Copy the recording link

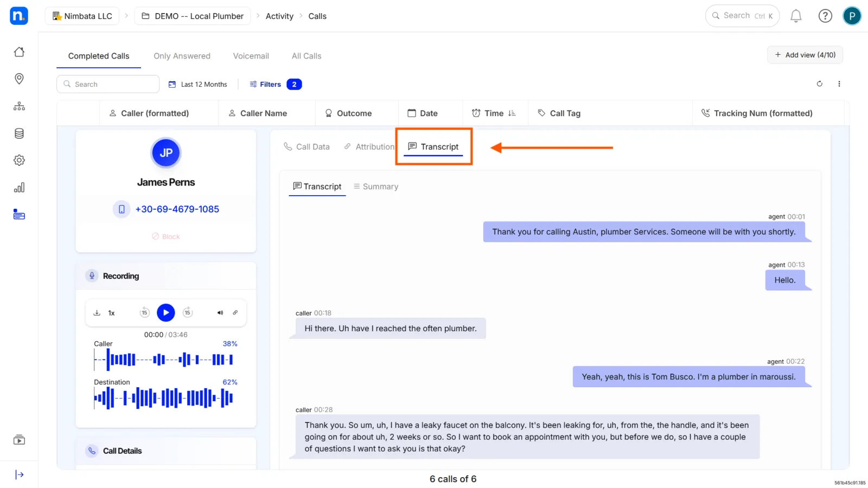pyautogui.click(x=235, y=313)
